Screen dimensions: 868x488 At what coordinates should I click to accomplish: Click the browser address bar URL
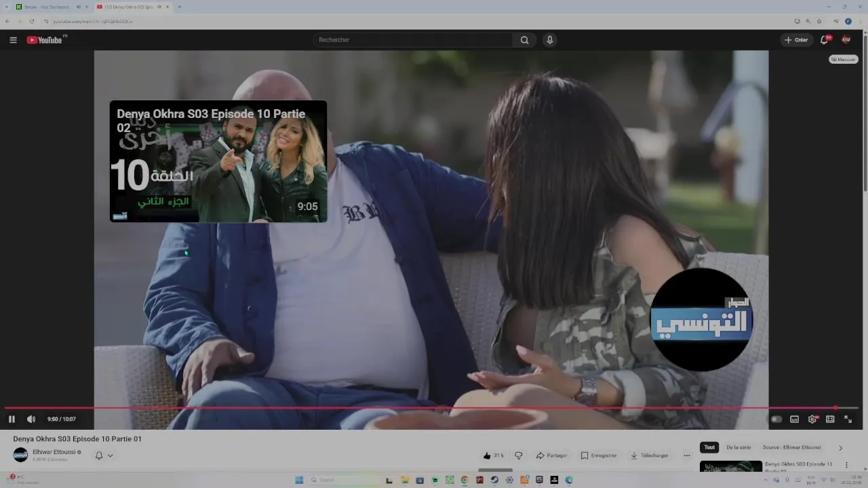pyautogui.click(x=92, y=21)
